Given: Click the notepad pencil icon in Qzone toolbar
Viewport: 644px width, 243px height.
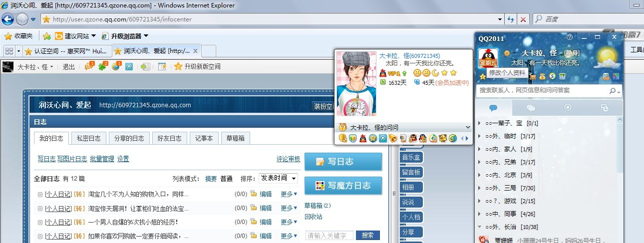Looking at the screenshot, I should point(162,66).
